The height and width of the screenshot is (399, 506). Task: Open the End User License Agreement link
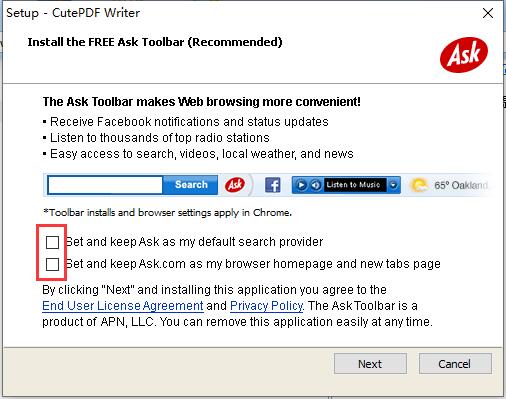pyautogui.click(x=123, y=306)
